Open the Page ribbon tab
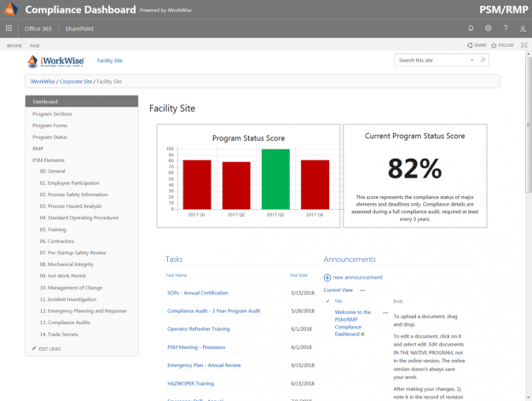Viewport: 532px width, 401px height. [35, 45]
